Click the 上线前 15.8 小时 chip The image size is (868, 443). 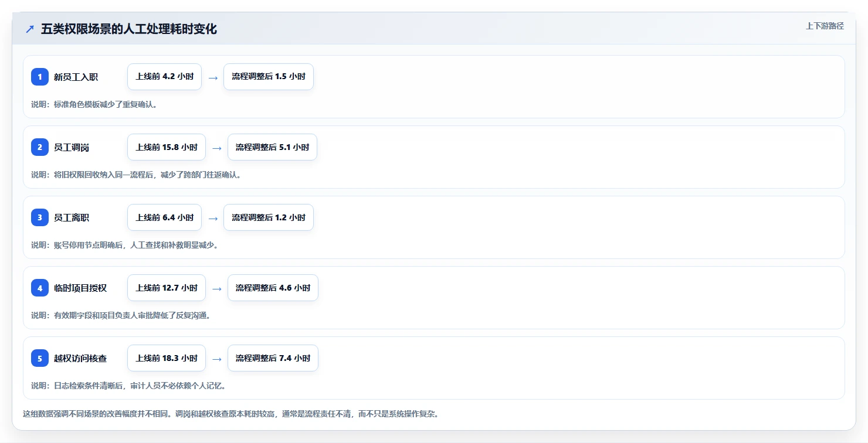pyautogui.click(x=167, y=147)
